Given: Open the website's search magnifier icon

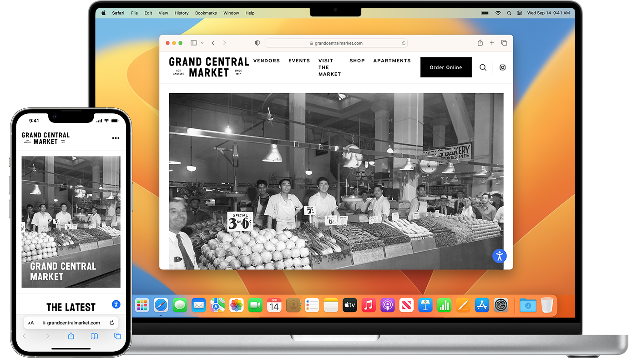Looking at the screenshot, I should tap(483, 67).
